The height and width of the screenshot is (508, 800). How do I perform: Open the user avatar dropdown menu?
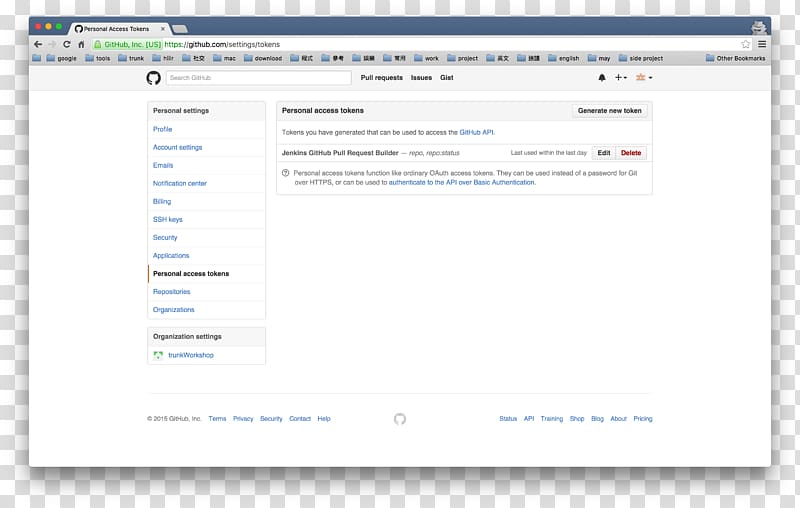[644, 78]
